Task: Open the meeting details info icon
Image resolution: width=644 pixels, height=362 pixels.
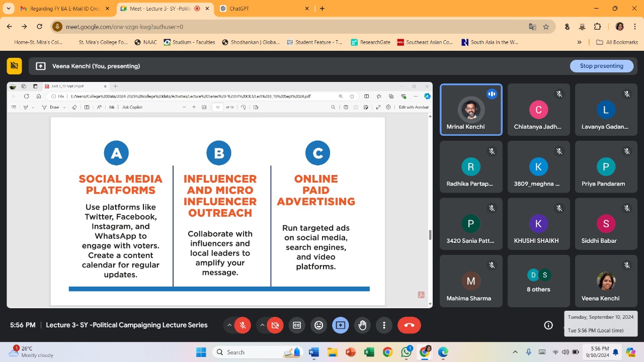Action: coord(548,325)
